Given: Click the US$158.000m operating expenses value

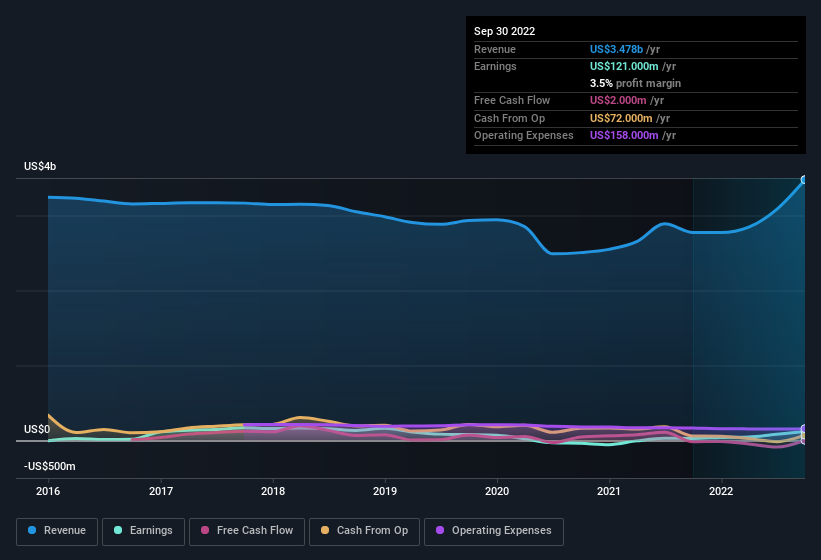Looking at the screenshot, I should (x=624, y=136).
